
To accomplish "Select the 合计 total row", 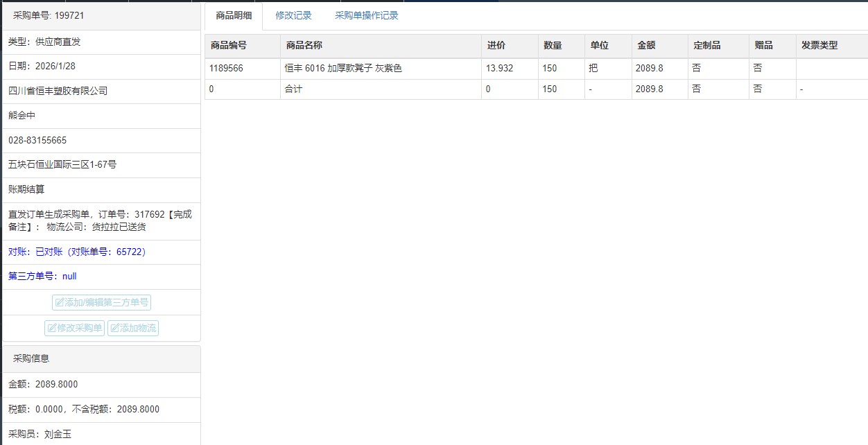I will click(x=293, y=89).
